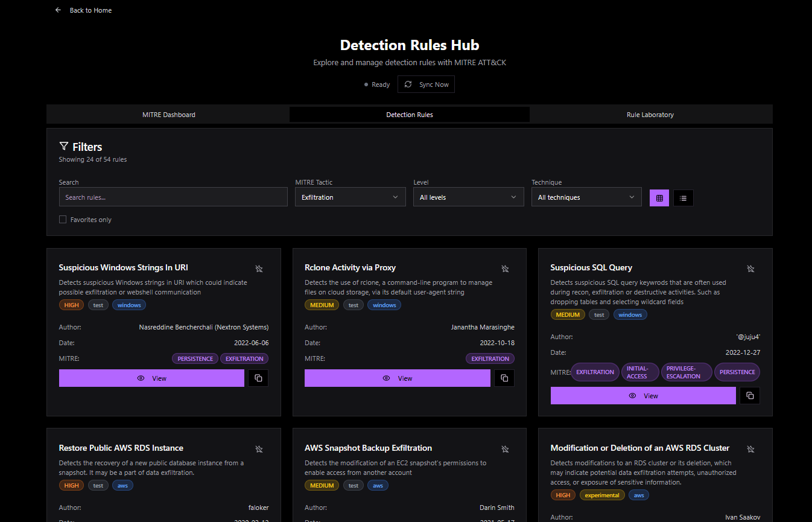Switch to list view layout

pos(683,198)
